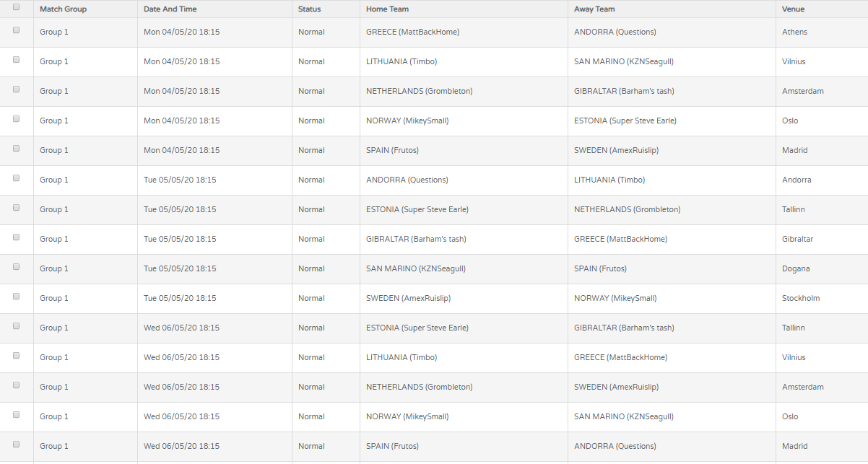Open Group 1 link in the Athens match row
The image size is (868, 464).
[54, 32]
